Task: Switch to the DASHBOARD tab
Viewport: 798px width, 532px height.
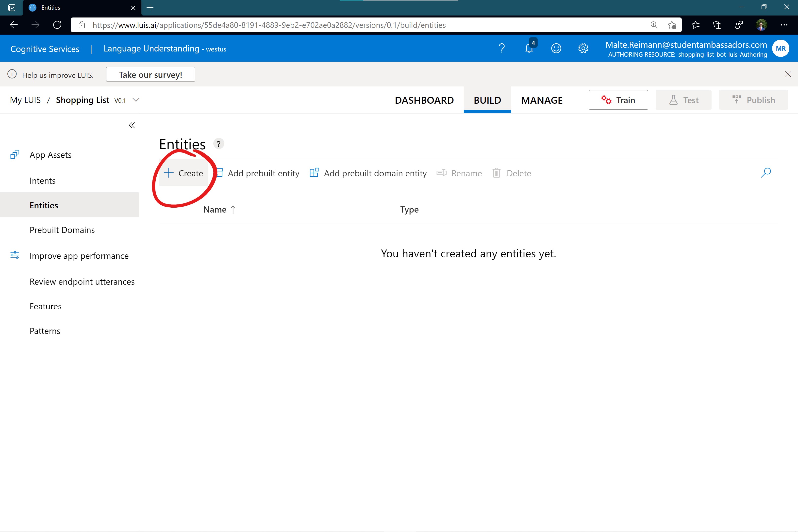Action: pyautogui.click(x=424, y=100)
